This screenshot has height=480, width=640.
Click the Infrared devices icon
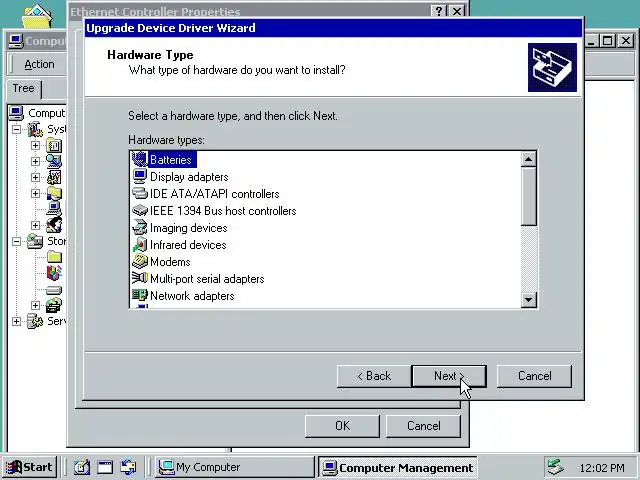(140, 244)
